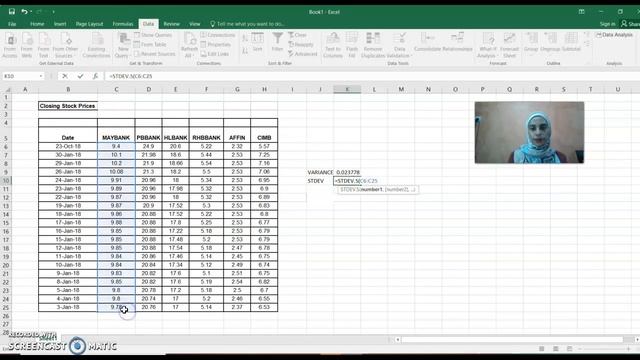The image size is (640, 360).
Task: Click the Select All corner triangle
Action: pos(7,89)
